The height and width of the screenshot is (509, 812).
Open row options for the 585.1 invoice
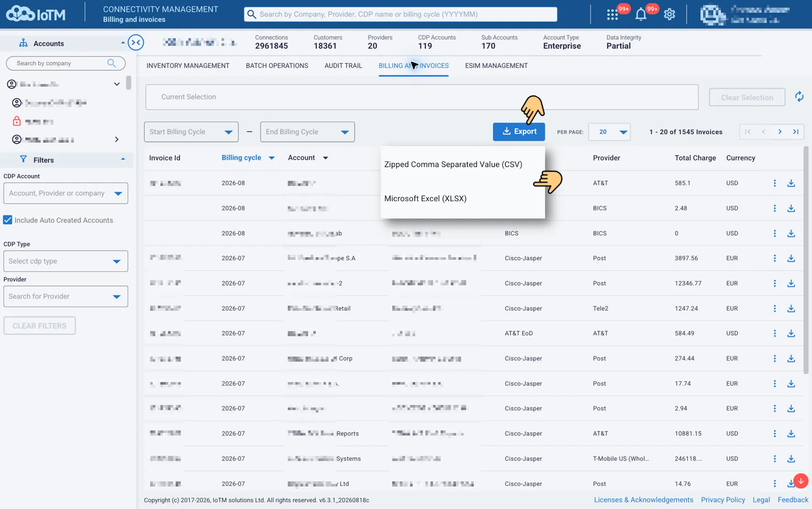click(775, 183)
